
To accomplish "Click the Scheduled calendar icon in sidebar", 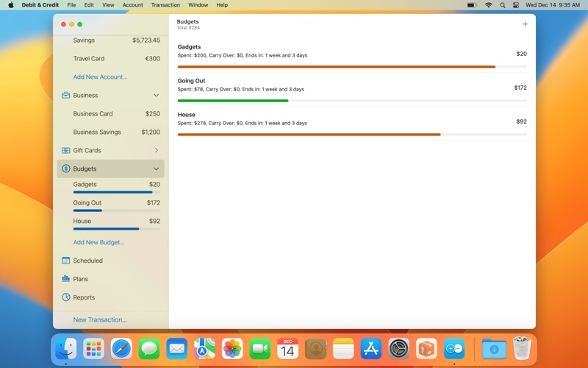I will (x=65, y=261).
